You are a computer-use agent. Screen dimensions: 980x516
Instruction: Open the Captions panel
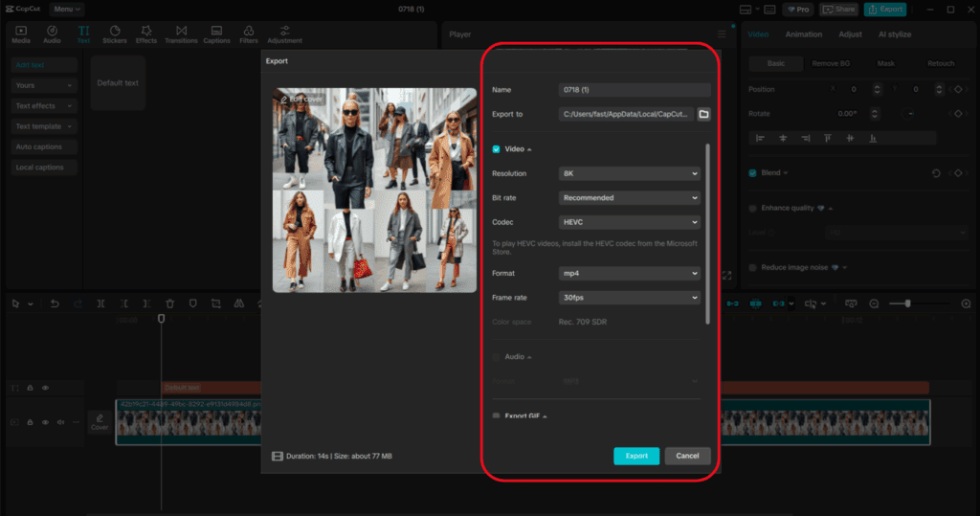click(x=216, y=34)
